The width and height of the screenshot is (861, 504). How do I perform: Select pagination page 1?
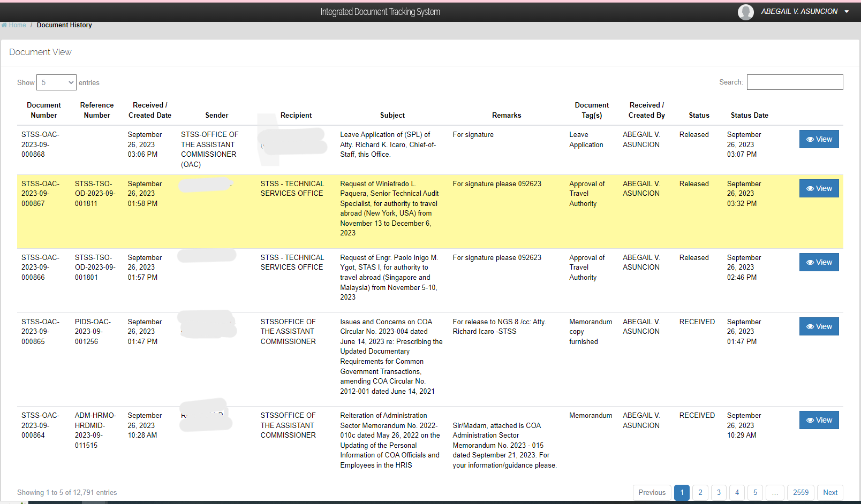pyautogui.click(x=682, y=493)
